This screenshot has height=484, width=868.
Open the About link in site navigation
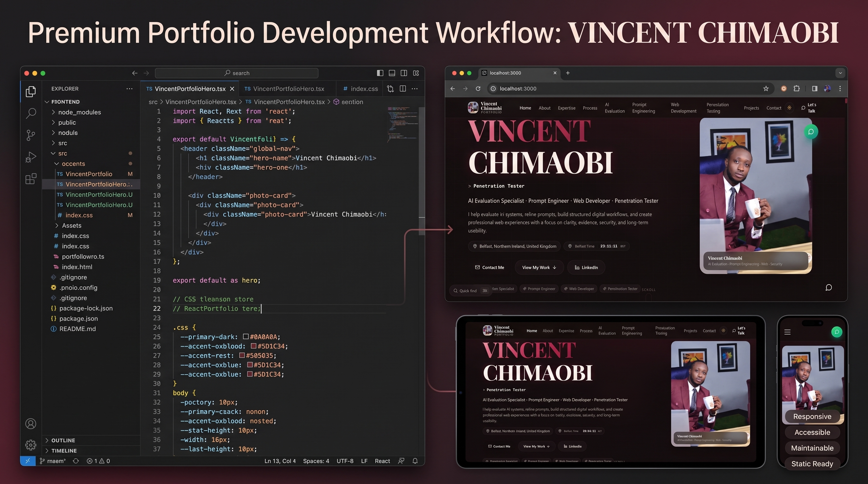[544, 108]
